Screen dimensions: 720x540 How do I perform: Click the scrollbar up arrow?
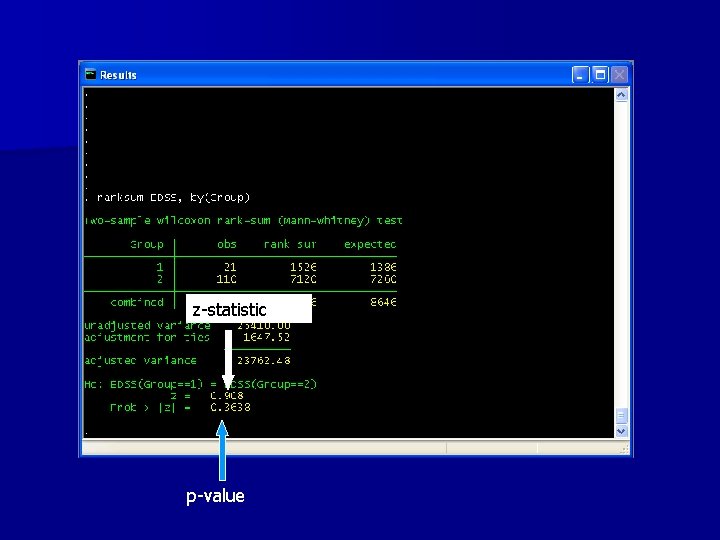click(621, 95)
